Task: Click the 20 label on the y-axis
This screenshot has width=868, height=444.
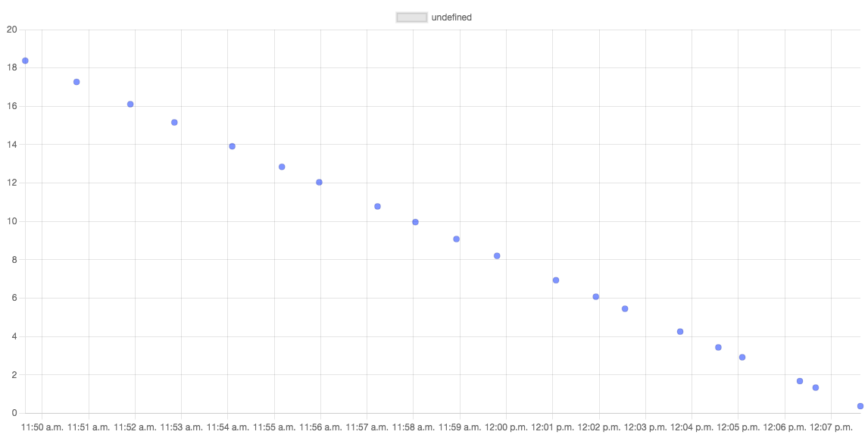Action: 11,30
